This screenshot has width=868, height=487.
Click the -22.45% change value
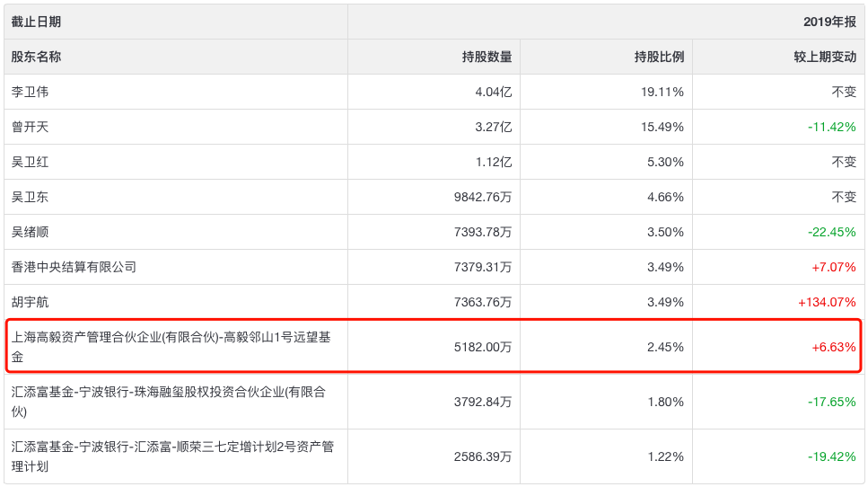[x=831, y=232]
